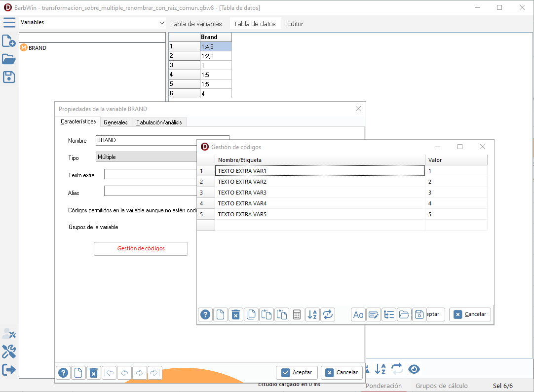Screen dimensions: 534x392
Task: Switch to Tabla de variables tab
Action: click(x=196, y=24)
